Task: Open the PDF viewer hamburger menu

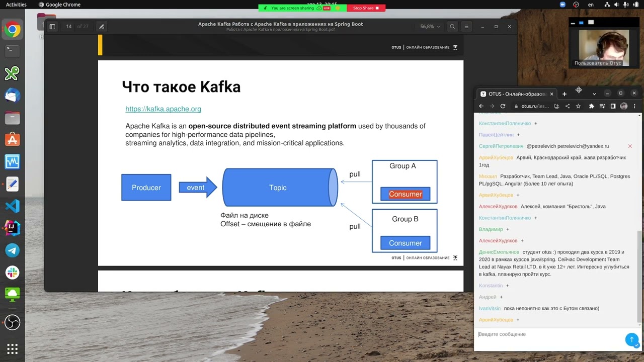Action: click(466, 27)
